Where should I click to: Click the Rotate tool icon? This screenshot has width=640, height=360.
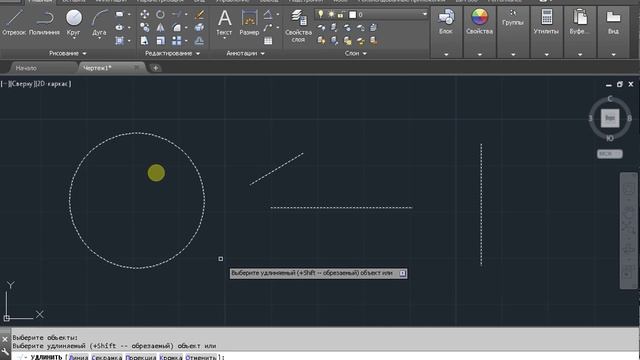[160, 15]
